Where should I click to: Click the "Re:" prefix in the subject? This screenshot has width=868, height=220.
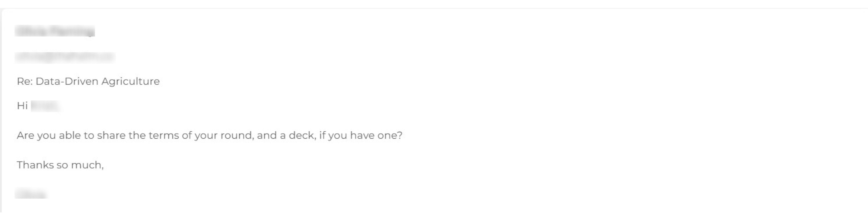tap(25, 81)
